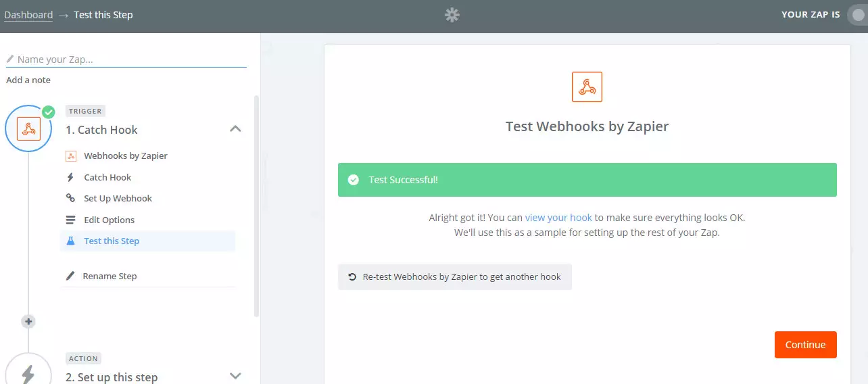The image size is (868, 384).
Task: Open the view your hook link
Action: point(558,218)
